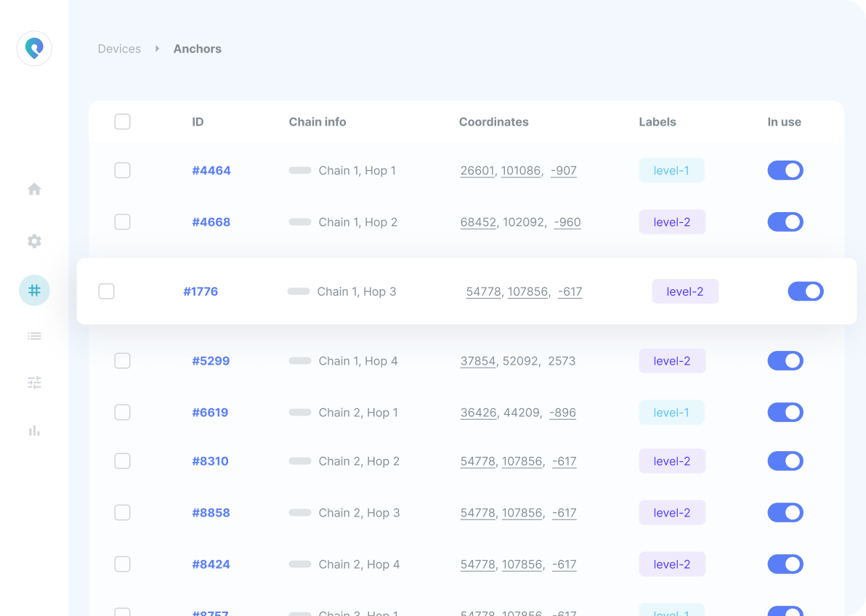
Task: Click the Labels column header
Action: 657,121
